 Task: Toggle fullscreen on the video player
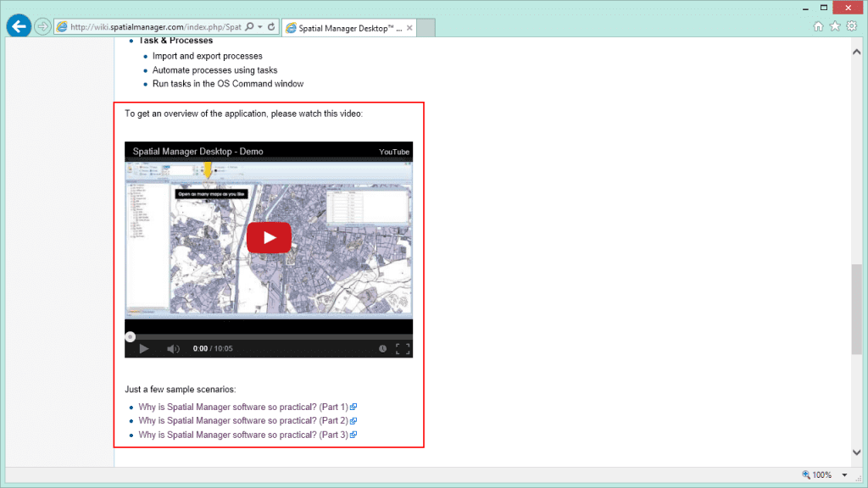coord(403,348)
